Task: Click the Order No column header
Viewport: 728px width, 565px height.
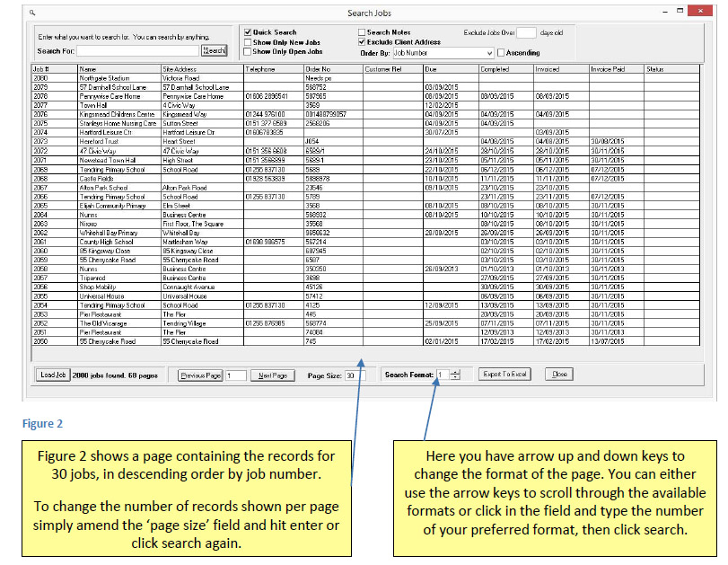Action: [x=333, y=69]
